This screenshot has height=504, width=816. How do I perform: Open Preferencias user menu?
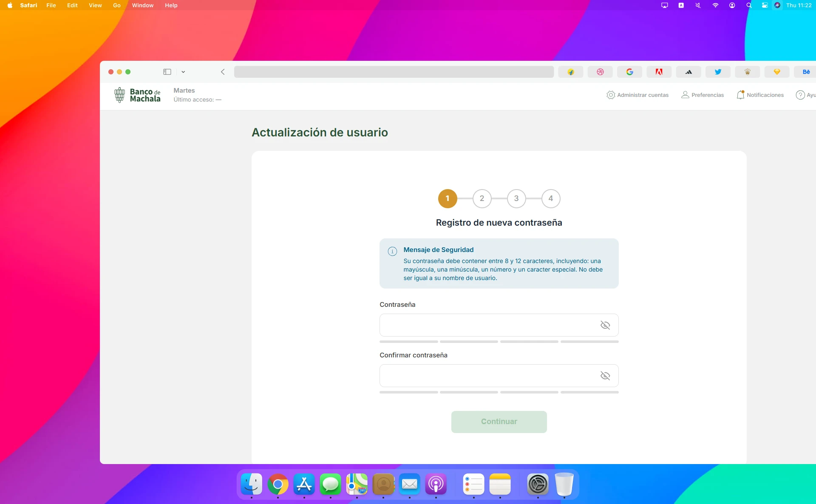pos(703,95)
